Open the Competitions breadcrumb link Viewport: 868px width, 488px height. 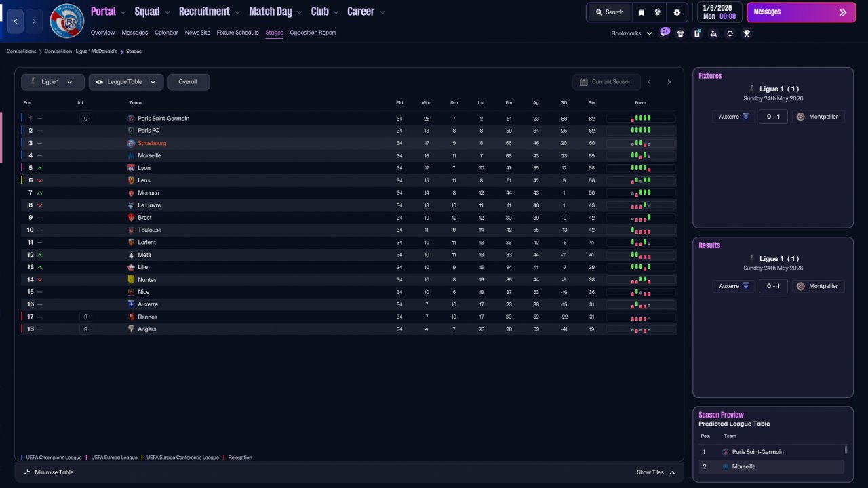pyautogui.click(x=21, y=52)
